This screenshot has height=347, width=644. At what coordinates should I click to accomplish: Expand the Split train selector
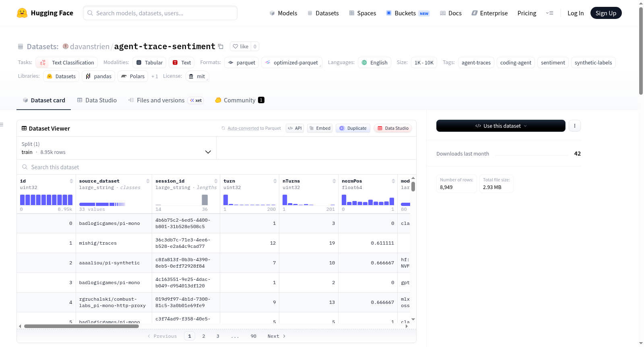click(116, 148)
